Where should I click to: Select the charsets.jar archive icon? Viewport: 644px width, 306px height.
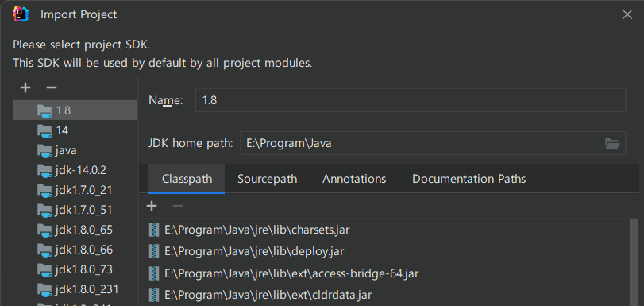(x=154, y=230)
